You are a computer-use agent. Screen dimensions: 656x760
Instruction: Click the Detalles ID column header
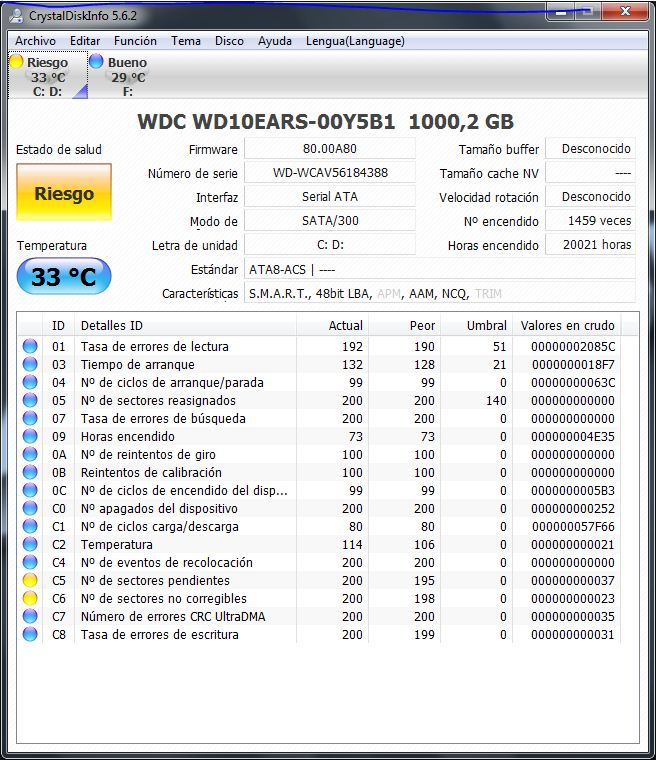point(185,325)
